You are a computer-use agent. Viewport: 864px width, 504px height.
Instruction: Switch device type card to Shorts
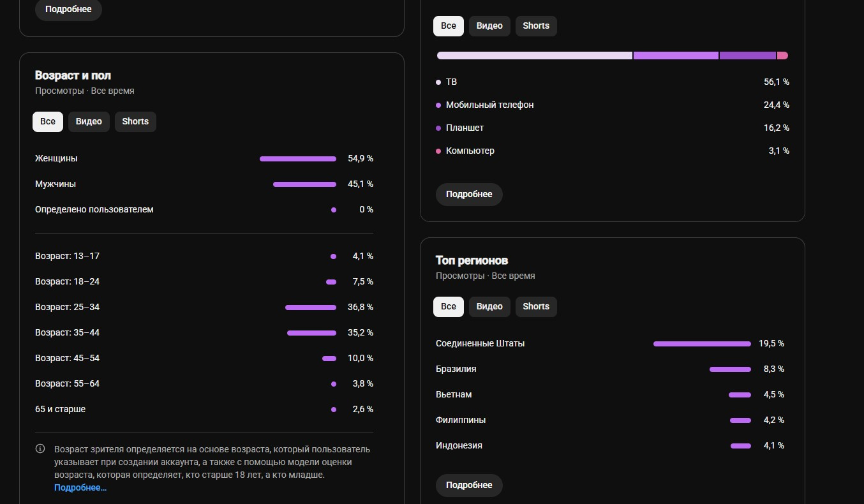pos(536,26)
